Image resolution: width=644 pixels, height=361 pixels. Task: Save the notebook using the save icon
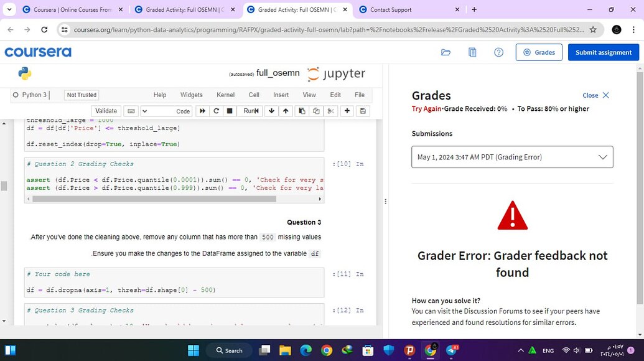[363, 111]
